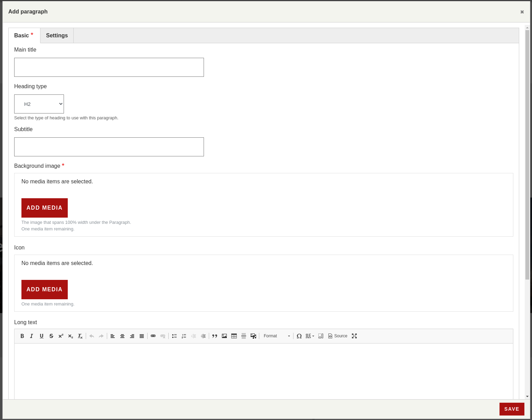Image resolution: width=532 pixels, height=420 pixels.
Task: Insert a special character with omega icon
Action: tap(299, 336)
